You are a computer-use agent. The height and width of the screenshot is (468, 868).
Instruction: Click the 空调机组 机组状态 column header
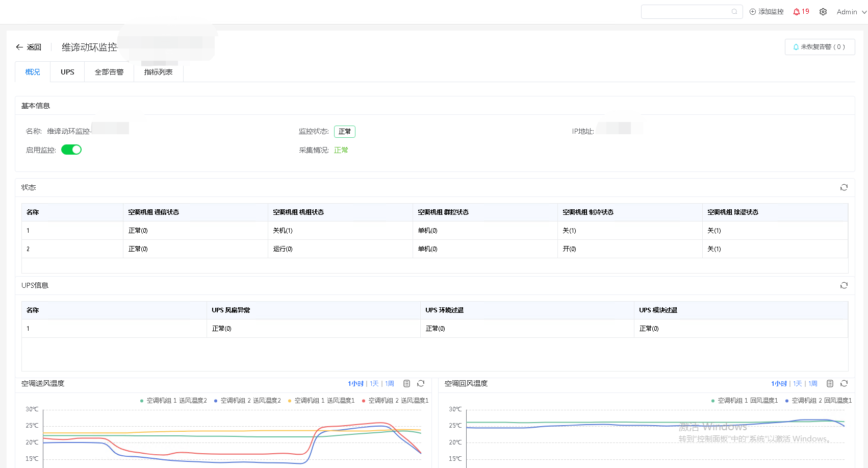pos(340,212)
